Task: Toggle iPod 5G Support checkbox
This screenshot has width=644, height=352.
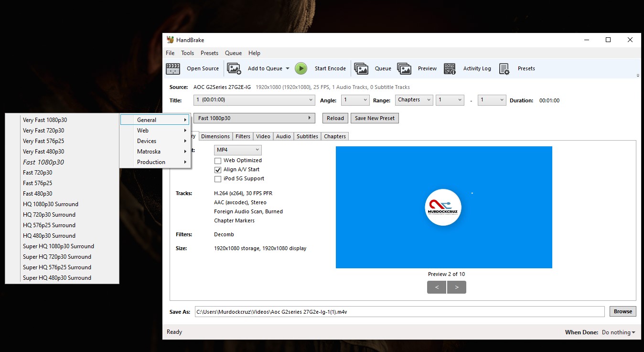Action: [x=218, y=179]
